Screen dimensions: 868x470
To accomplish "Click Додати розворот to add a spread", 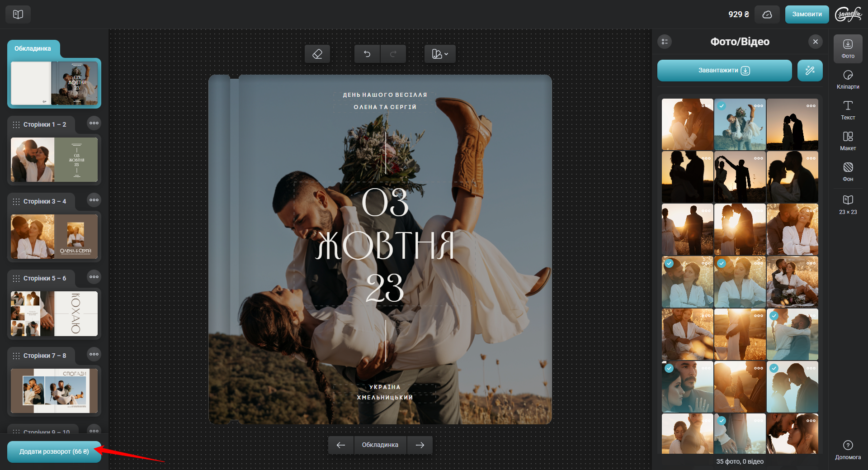I will [54, 451].
